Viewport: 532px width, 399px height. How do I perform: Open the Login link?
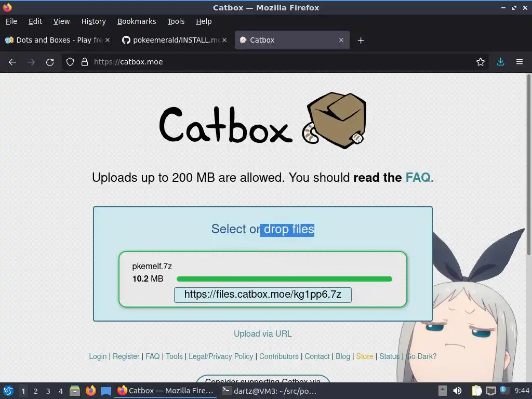98,356
